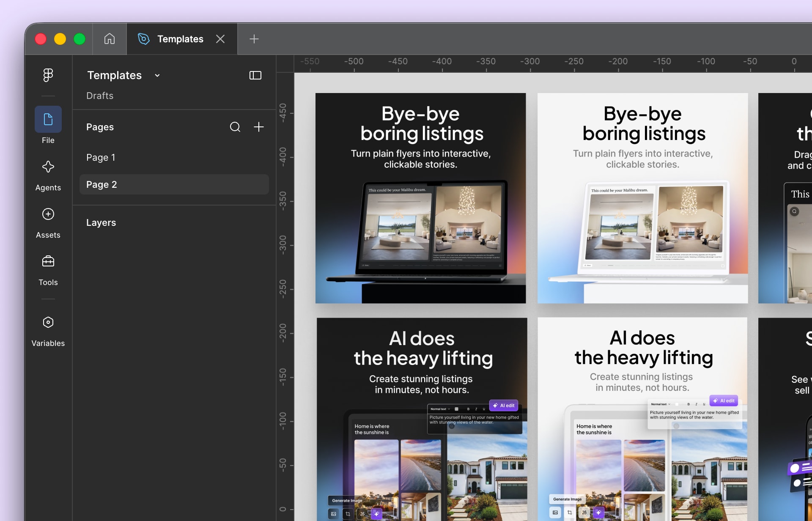The width and height of the screenshot is (812, 521).
Task: Click Generate Image label in light frame
Action: (568, 499)
